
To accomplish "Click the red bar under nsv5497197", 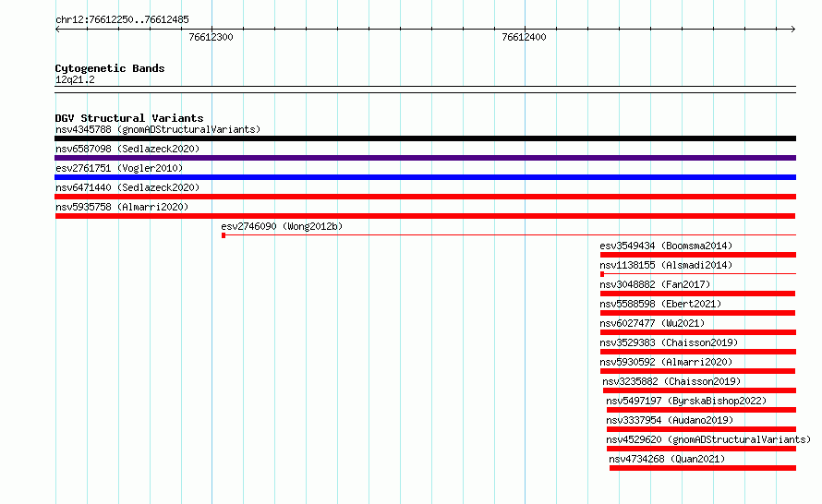I will point(701,410).
